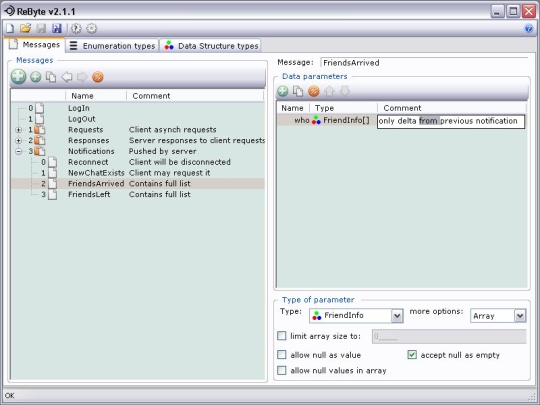Click Type column header in data parameters
540x405 pixels.
[343, 108]
